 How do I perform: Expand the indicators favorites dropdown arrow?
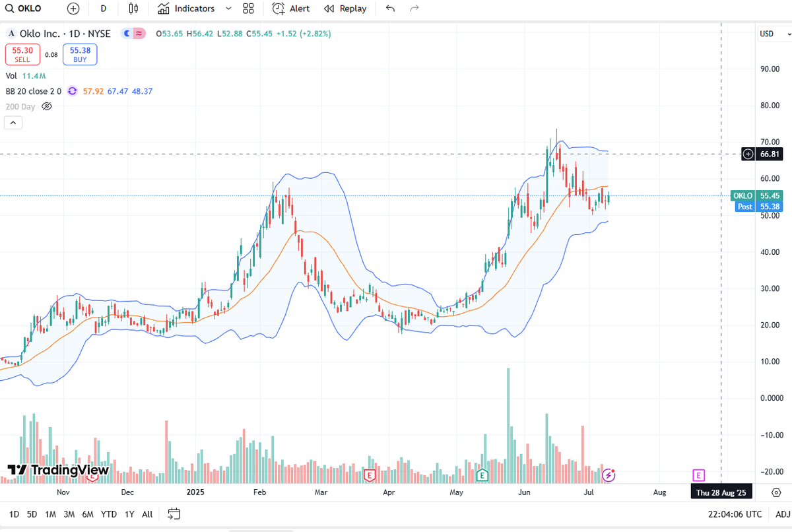228,9
